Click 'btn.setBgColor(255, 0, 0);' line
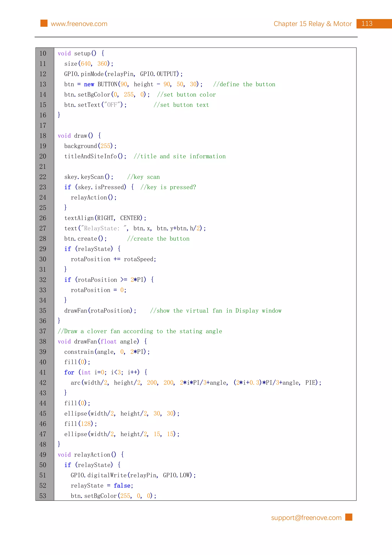Screen dimensions: 392x555 (114, 496)
